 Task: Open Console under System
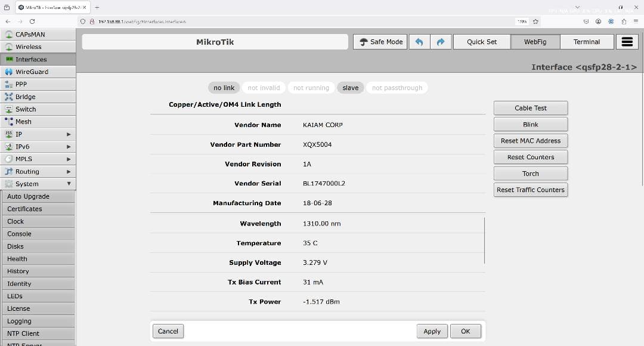click(x=38, y=234)
